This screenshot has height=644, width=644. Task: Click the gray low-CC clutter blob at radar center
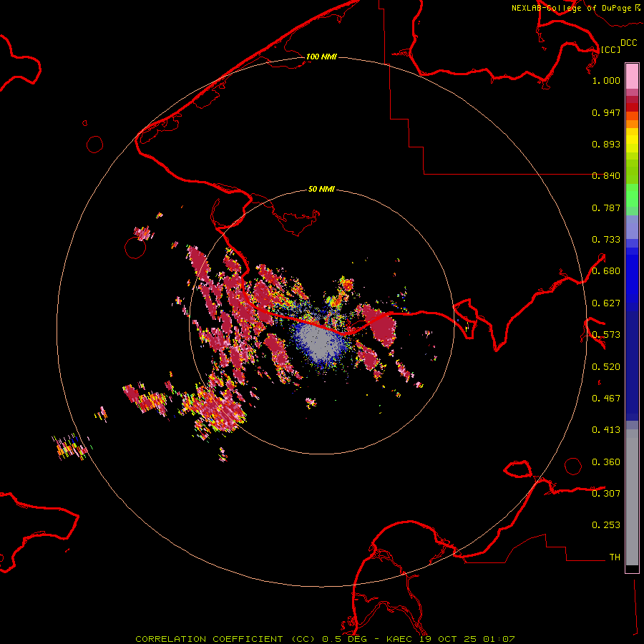click(x=318, y=340)
